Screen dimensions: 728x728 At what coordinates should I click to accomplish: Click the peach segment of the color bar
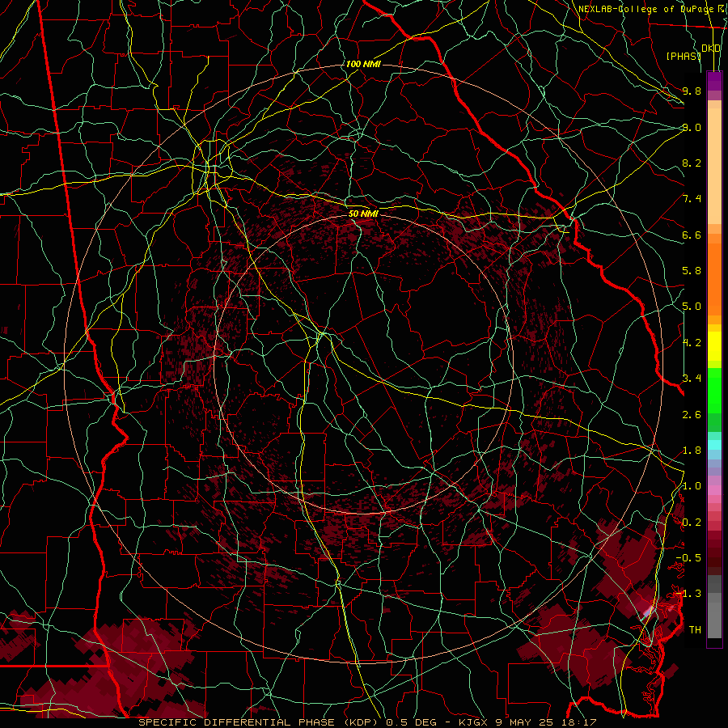point(714,166)
